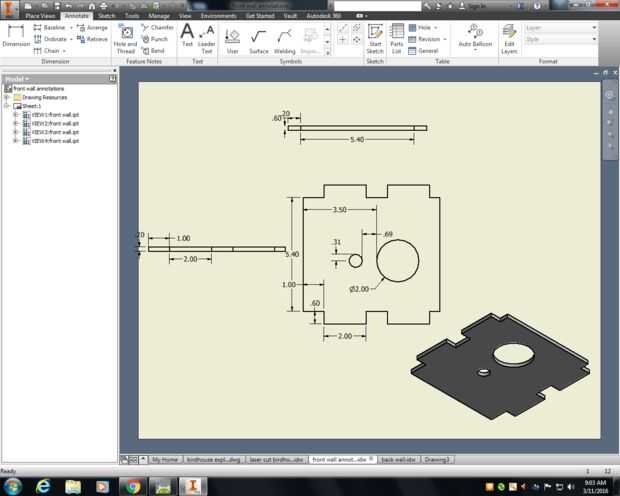Select the Bend note tool
Viewport: 620px width, 496px height.
pyautogui.click(x=153, y=51)
